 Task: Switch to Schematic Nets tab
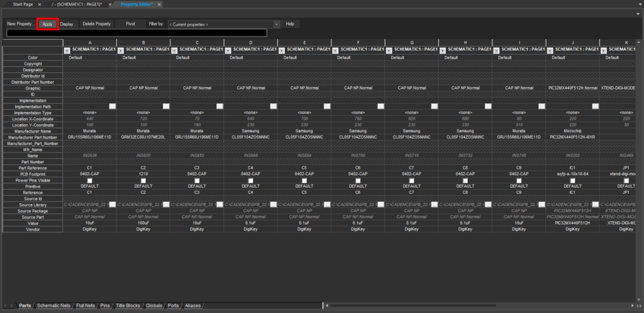click(54, 306)
